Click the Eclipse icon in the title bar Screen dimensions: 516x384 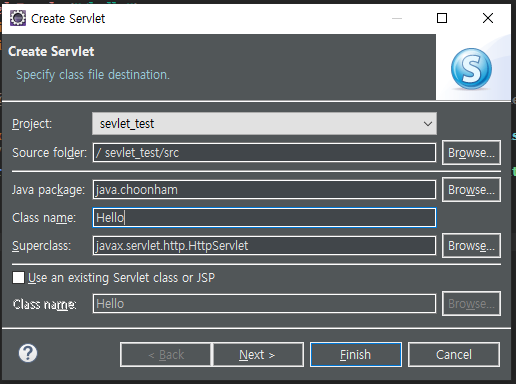pyautogui.click(x=18, y=18)
